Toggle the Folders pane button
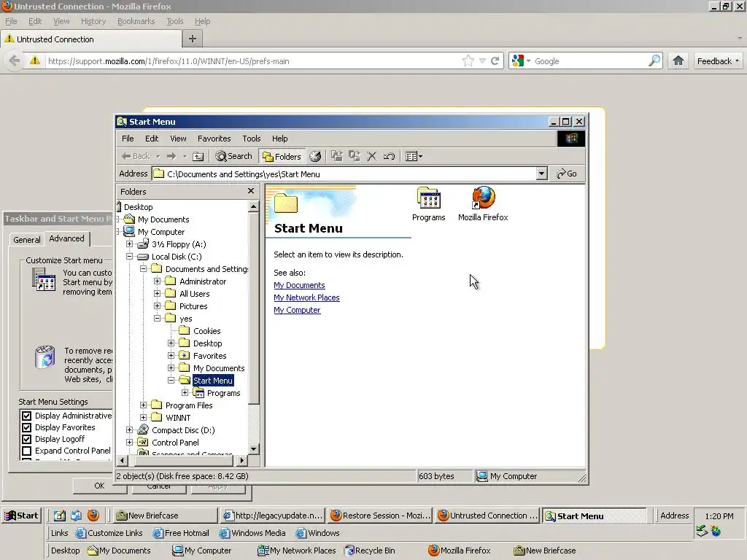747x560 pixels. 282,156
